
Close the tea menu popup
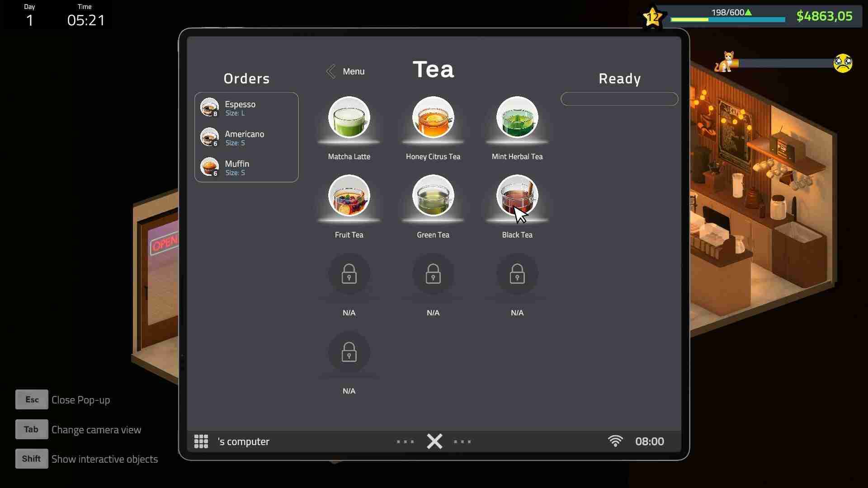(x=434, y=441)
